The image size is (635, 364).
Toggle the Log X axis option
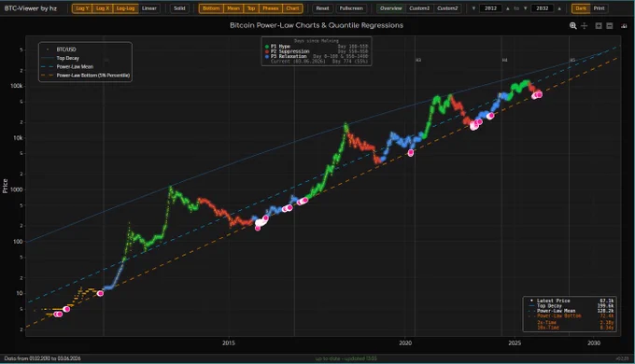point(103,8)
